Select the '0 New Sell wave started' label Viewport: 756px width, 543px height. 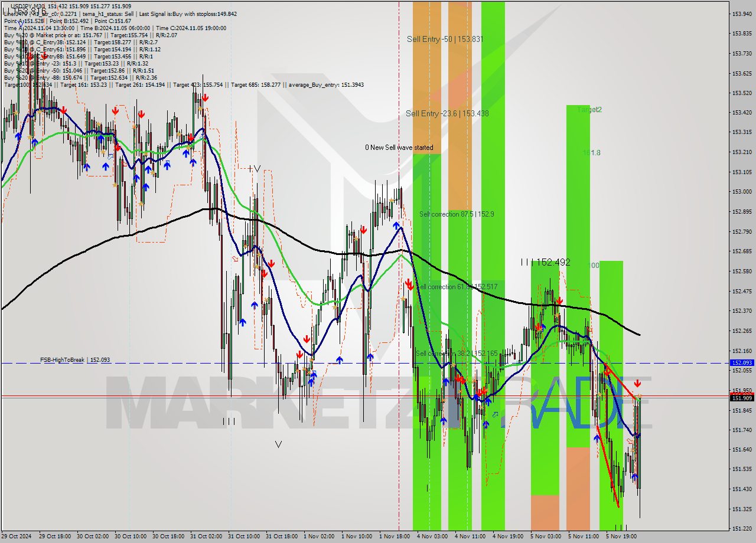point(399,148)
